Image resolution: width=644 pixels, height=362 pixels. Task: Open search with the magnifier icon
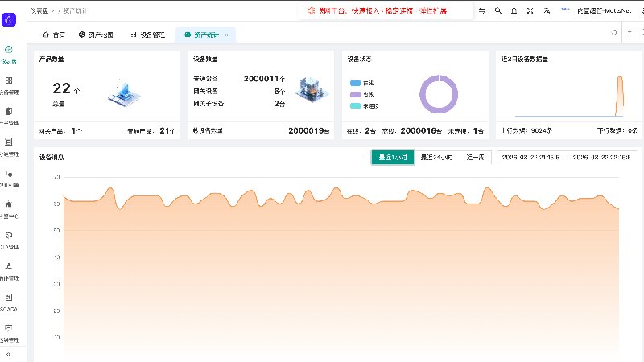497,10
